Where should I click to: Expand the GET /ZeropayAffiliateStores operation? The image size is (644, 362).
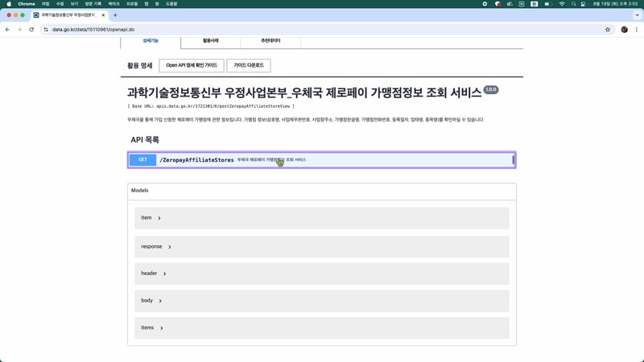pyautogui.click(x=321, y=159)
